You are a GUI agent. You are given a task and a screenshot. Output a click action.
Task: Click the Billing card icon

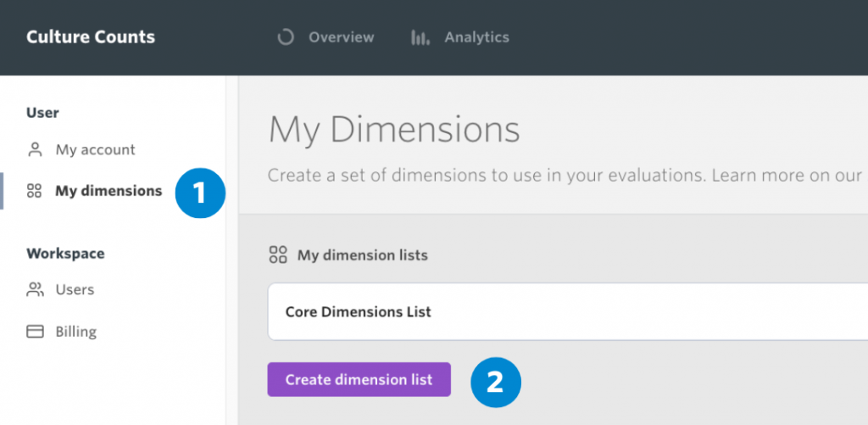pyautogui.click(x=35, y=332)
